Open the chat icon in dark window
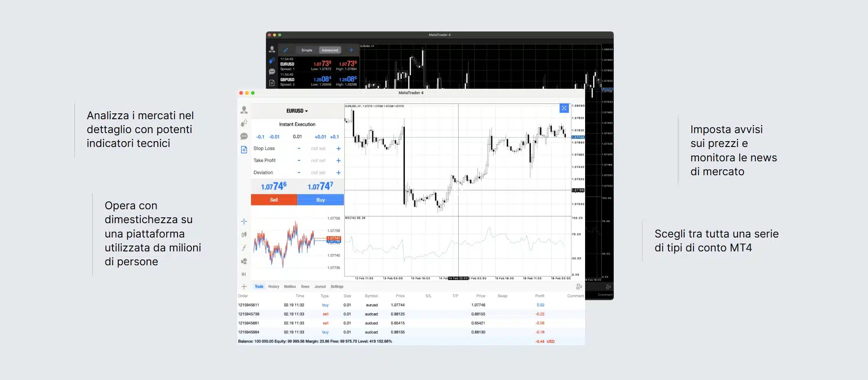Viewport: 868px width, 380px height. (x=272, y=72)
